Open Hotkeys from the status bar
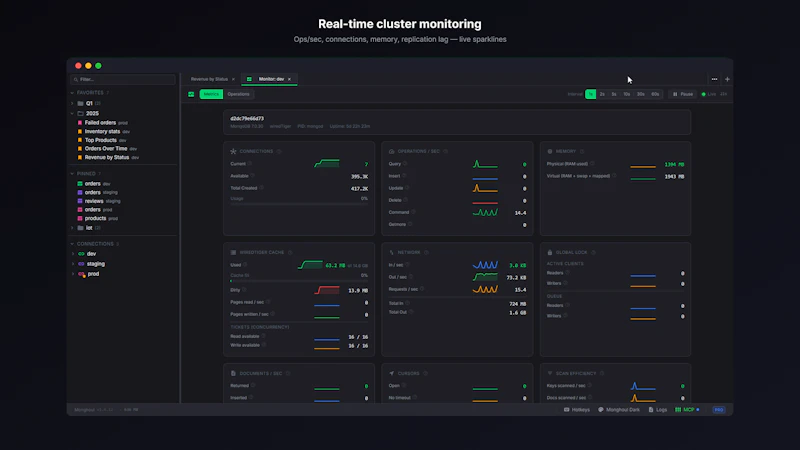The width and height of the screenshot is (800, 450). click(577, 410)
